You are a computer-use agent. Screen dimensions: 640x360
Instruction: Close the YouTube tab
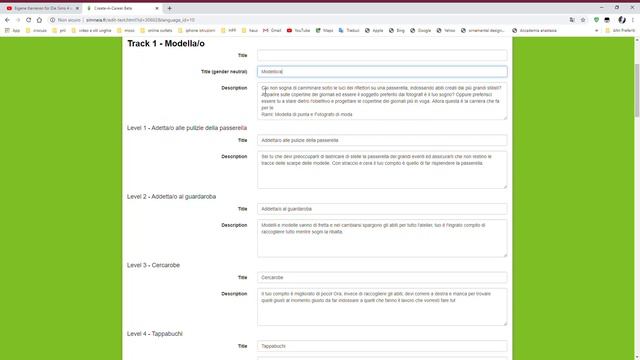click(x=77, y=8)
